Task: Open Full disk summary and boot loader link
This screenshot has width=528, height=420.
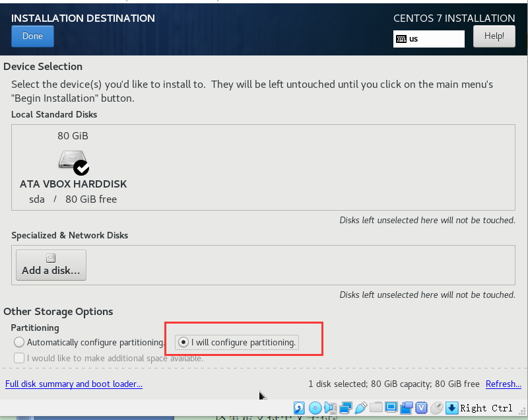Action: coord(74,384)
